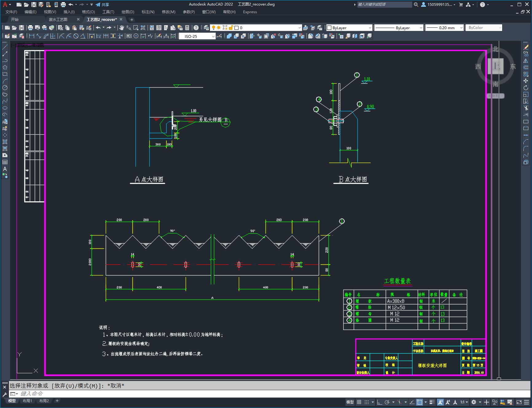Toggle annotation objects visibility in status bar

coord(440,402)
